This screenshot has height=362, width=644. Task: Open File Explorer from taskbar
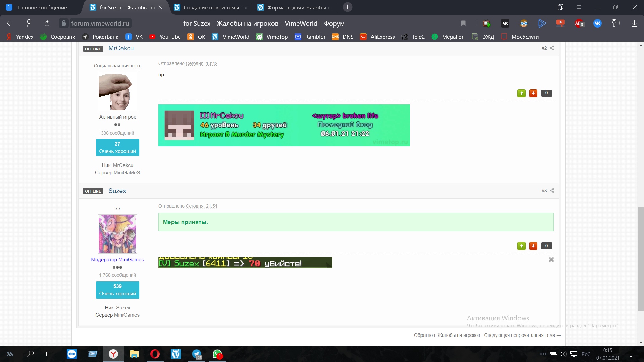point(134,354)
